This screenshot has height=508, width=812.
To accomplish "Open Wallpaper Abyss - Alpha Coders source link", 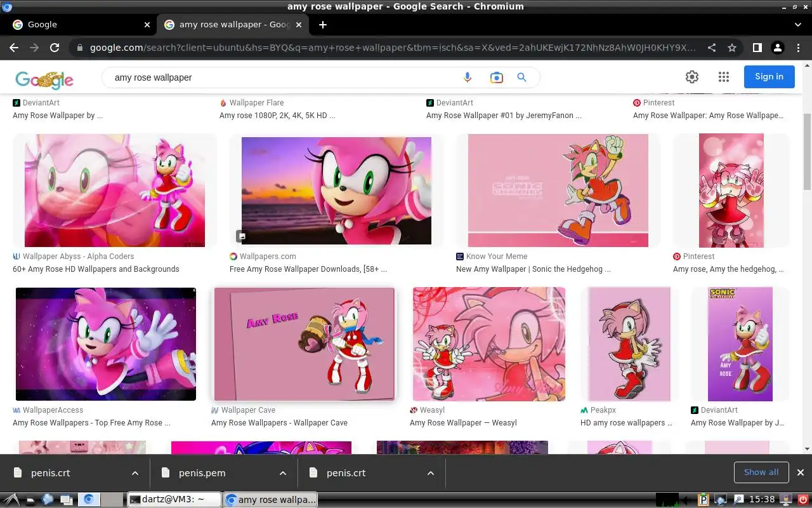I will (78, 257).
